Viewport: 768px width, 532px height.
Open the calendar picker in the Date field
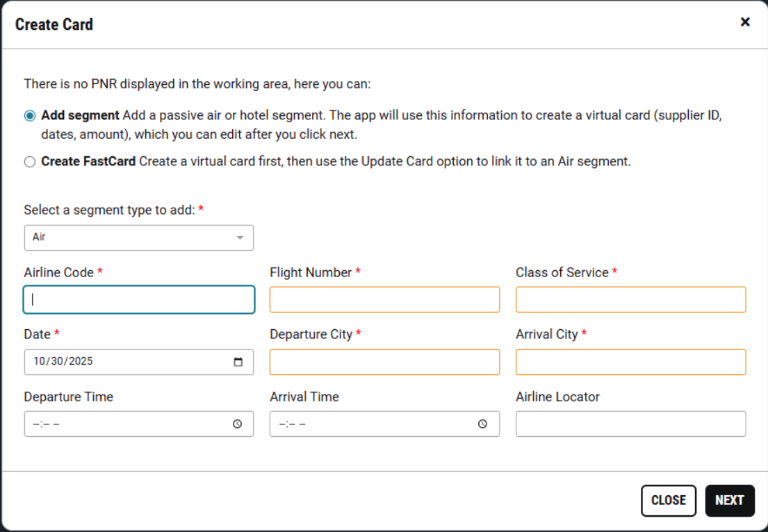click(x=238, y=362)
